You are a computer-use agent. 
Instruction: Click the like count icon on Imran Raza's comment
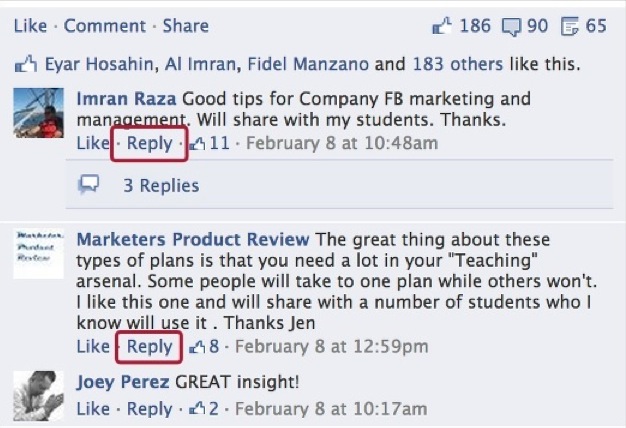pos(198,144)
